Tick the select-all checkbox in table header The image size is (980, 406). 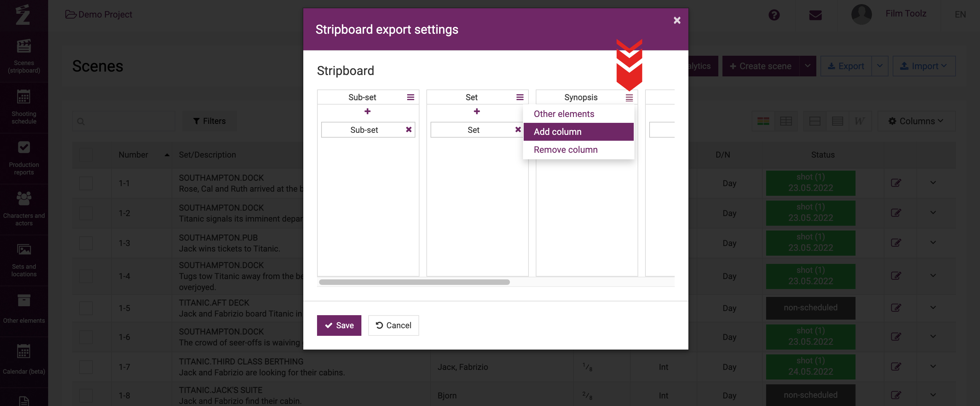[x=86, y=155]
